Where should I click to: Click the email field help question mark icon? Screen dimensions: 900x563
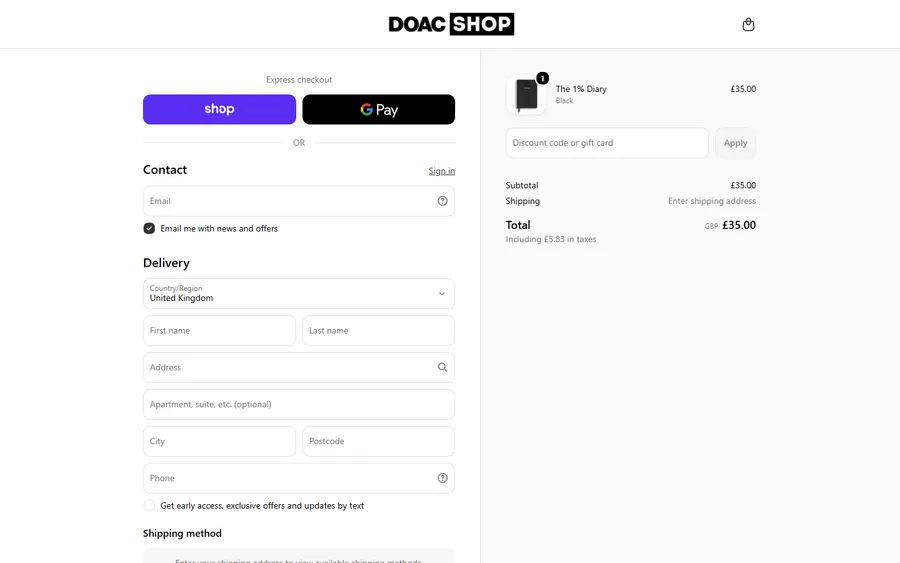tap(442, 201)
